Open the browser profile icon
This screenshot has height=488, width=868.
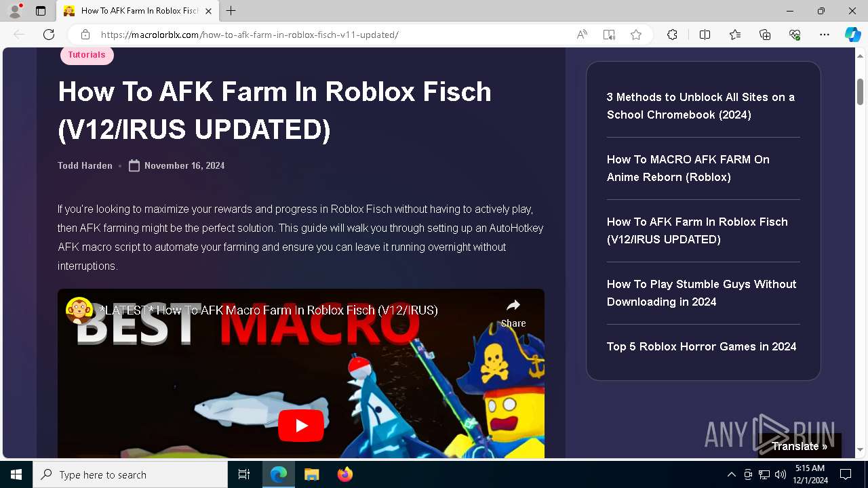[15, 11]
